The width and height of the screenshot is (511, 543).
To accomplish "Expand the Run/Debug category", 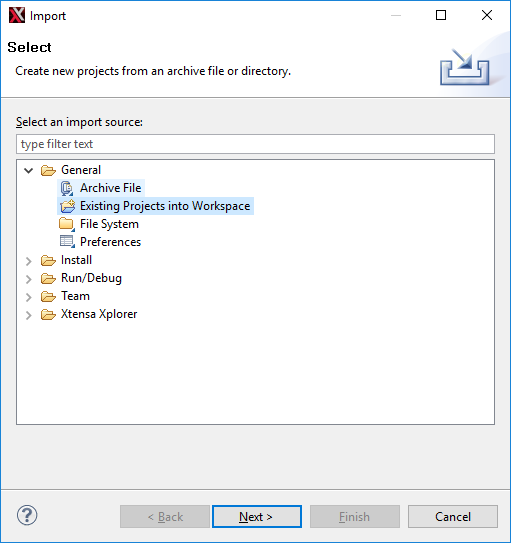I will 29,279.
